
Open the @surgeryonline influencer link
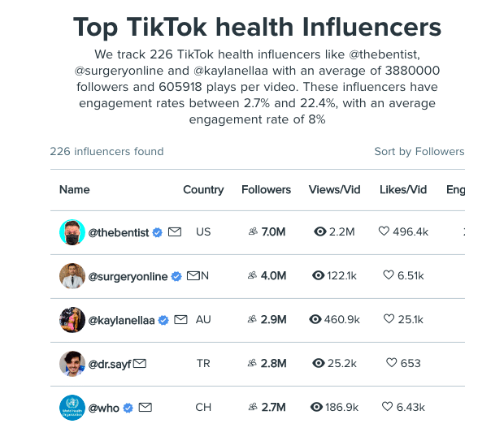[128, 276]
